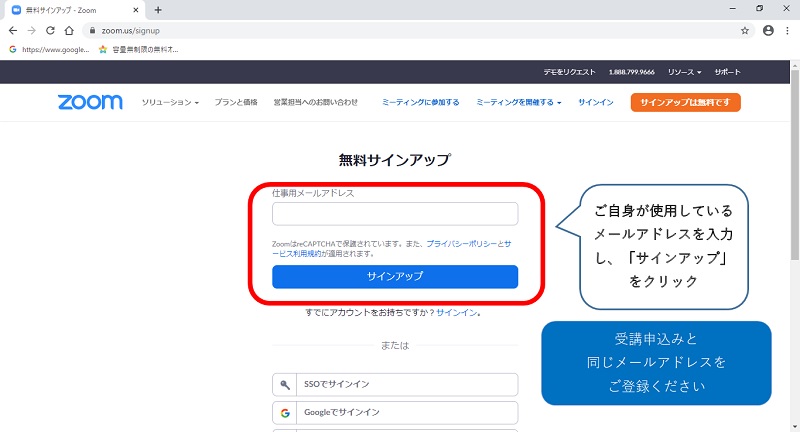The image size is (800, 432).
Task: Open the プライバシーポリシー link
Action: [x=461, y=244]
